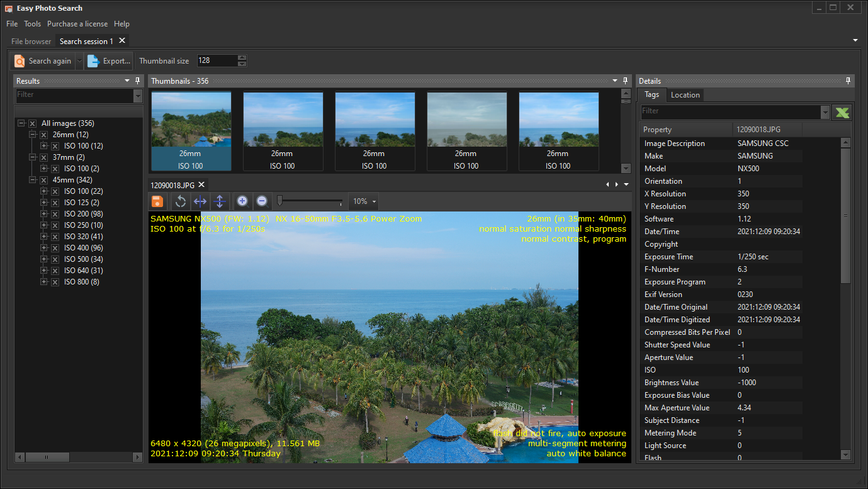The image size is (868, 489).
Task: Zoom in on the photo preview
Action: point(242,201)
